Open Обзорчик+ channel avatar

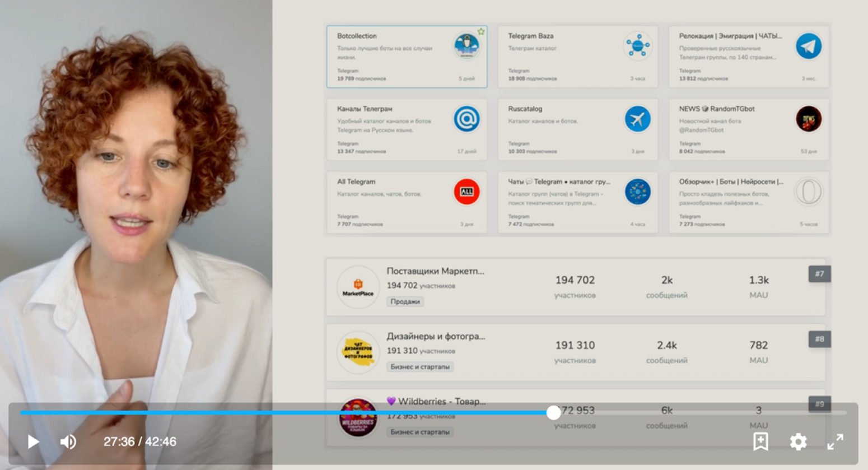click(808, 192)
